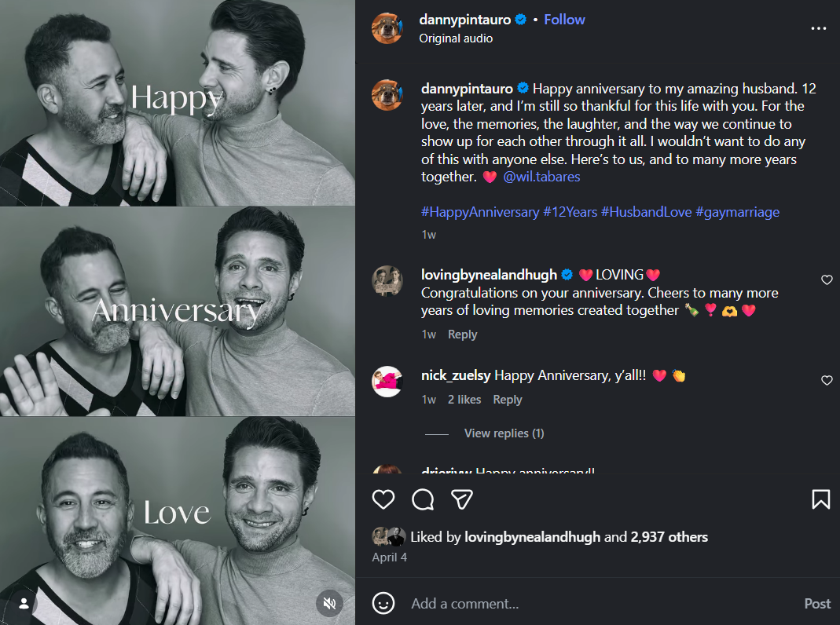Open the @wil.tabares mention

pos(541,177)
